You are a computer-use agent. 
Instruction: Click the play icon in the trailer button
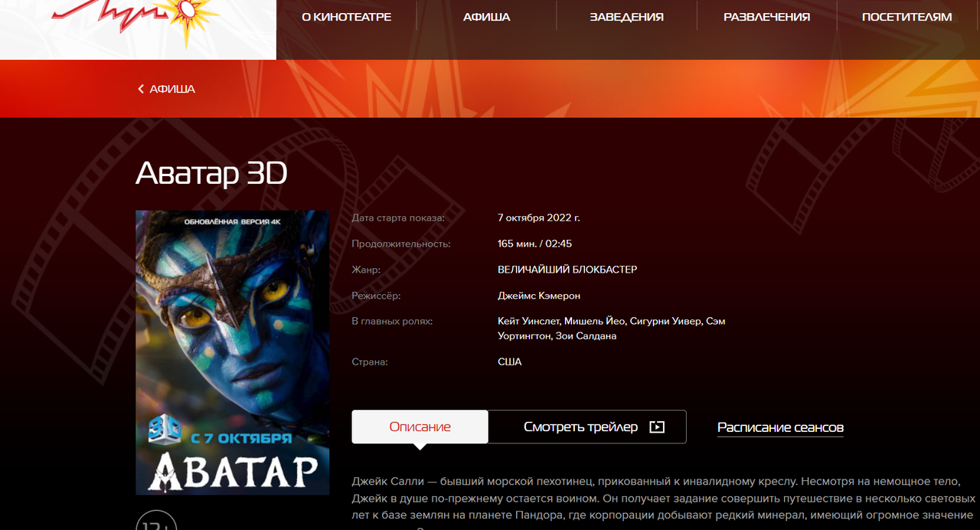pos(657,427)
